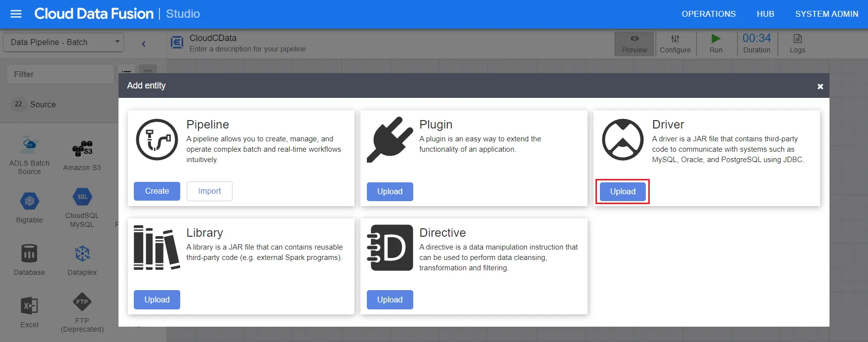Click the Dataplex source plugin icon
This screenshot has height=342, width=868.
point(82,254)
